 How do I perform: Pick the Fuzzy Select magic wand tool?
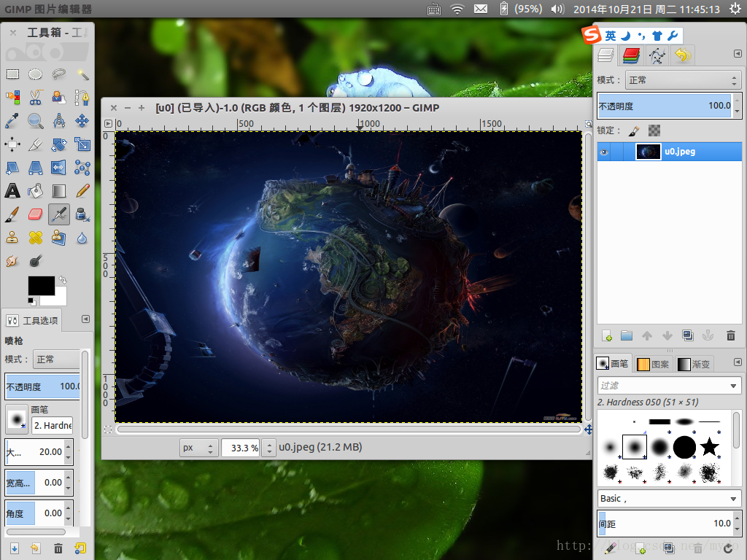(x=82, y=74)
